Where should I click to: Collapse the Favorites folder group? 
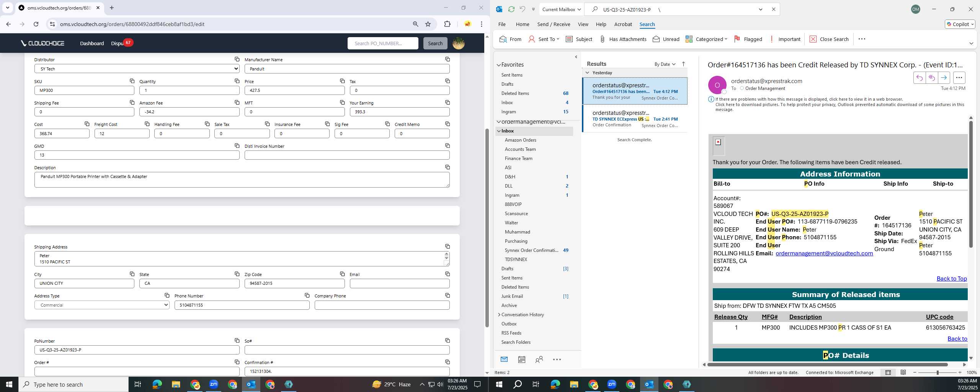[x=499, y=65]
